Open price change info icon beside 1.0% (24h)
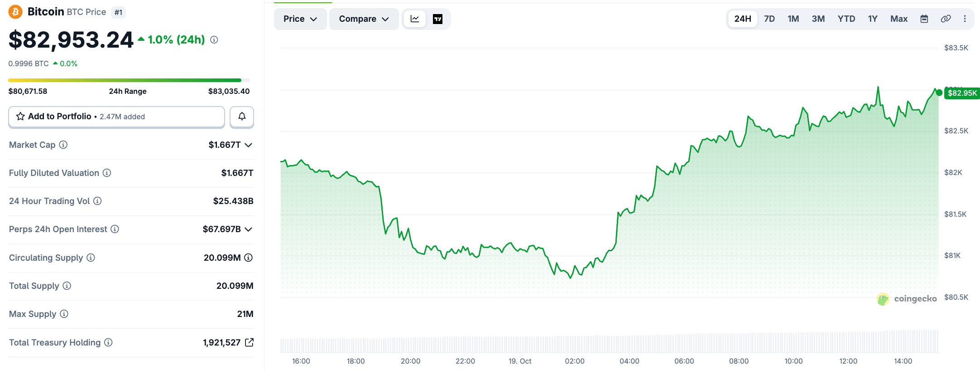The width and height of the screenshot is (980, 370). coord(214,40)
